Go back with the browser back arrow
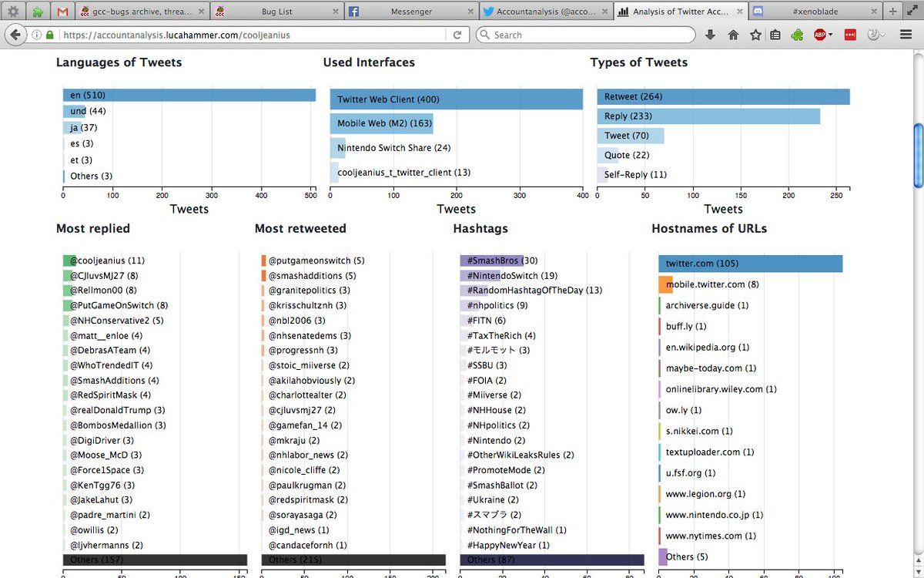This screenshot has width=924, height=578. click(15, 35)
